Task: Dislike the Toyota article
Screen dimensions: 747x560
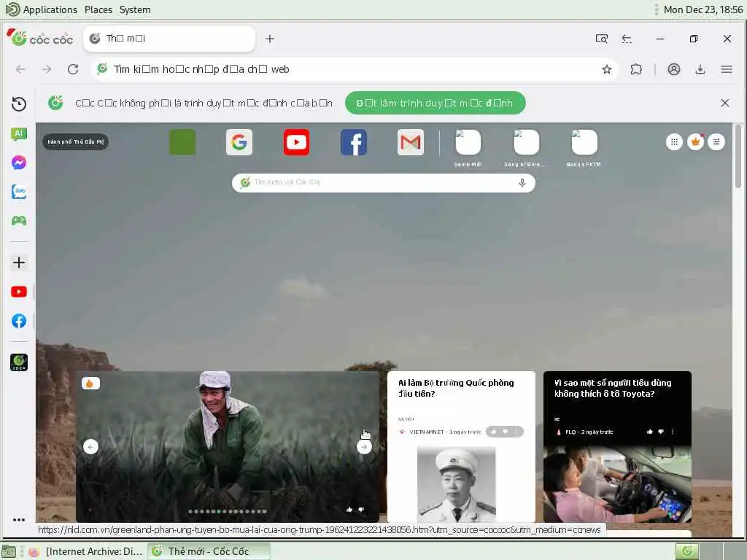Action: point(661,432)
